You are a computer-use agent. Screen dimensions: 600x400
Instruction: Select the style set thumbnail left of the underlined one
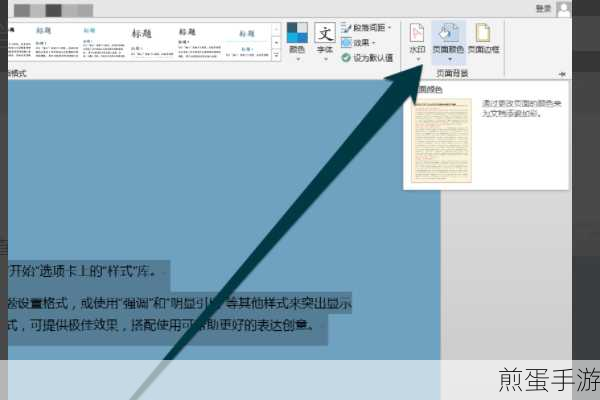tap(199, 42)
